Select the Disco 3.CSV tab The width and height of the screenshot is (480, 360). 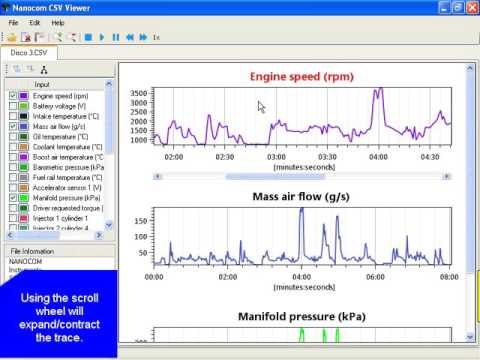29,53
